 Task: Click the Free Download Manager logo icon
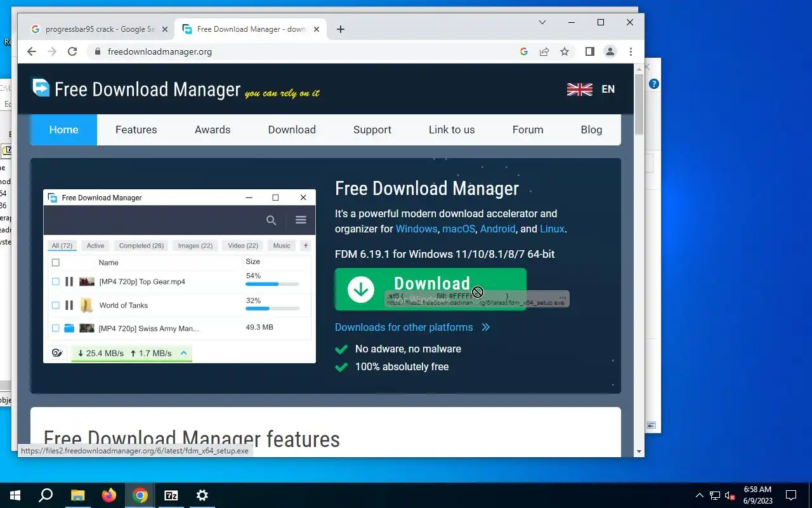41,88
